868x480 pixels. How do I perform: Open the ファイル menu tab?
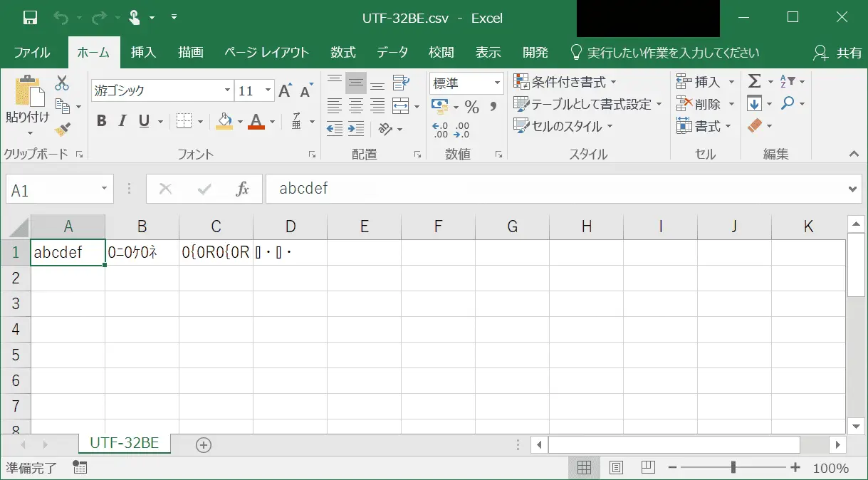point(32,53)
